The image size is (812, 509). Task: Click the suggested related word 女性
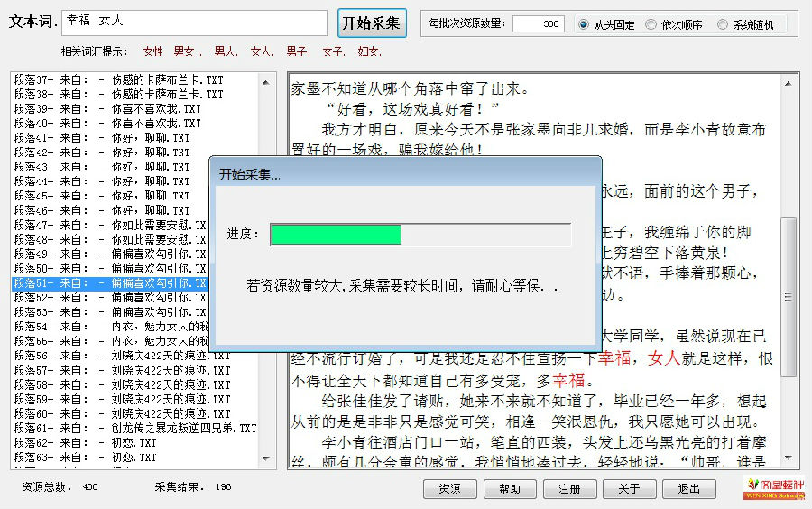(x=153, y=52)
